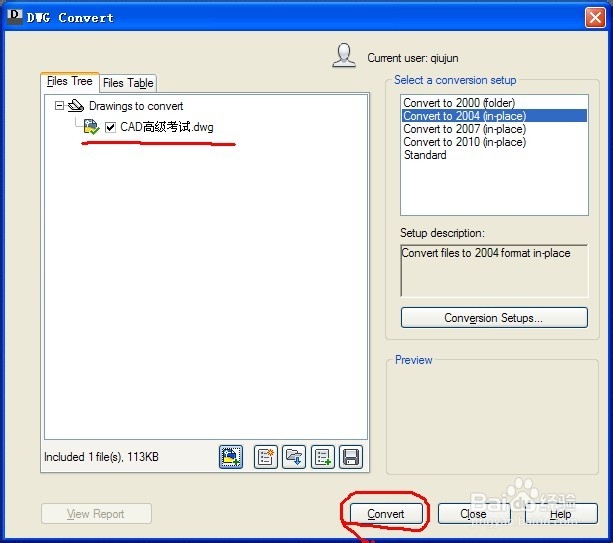Click the Setup description text box
Screen dimensions: 613x543
point(494,271)
